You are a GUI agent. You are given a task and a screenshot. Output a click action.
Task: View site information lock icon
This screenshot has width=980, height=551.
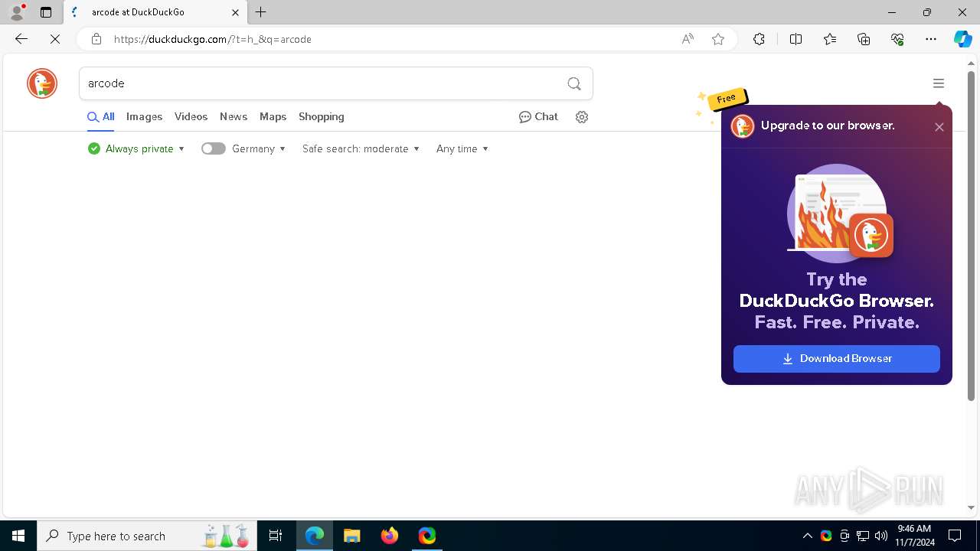pyautogui.click(x=96, y=39)
